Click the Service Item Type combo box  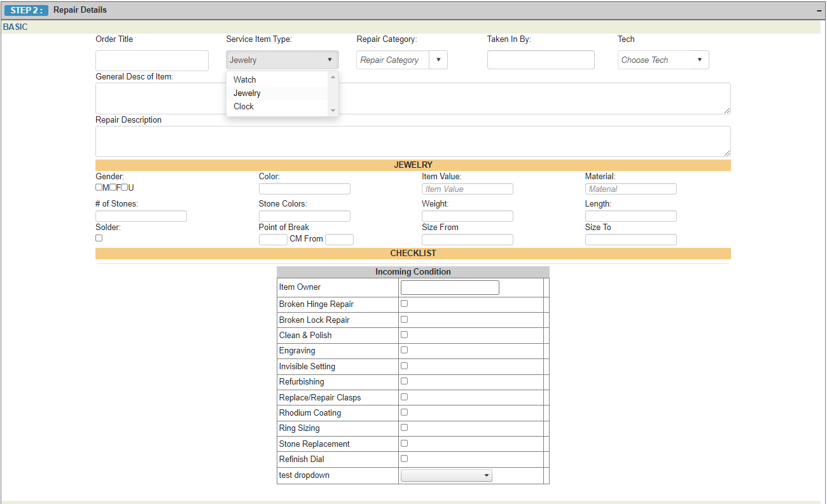point(282,60)
